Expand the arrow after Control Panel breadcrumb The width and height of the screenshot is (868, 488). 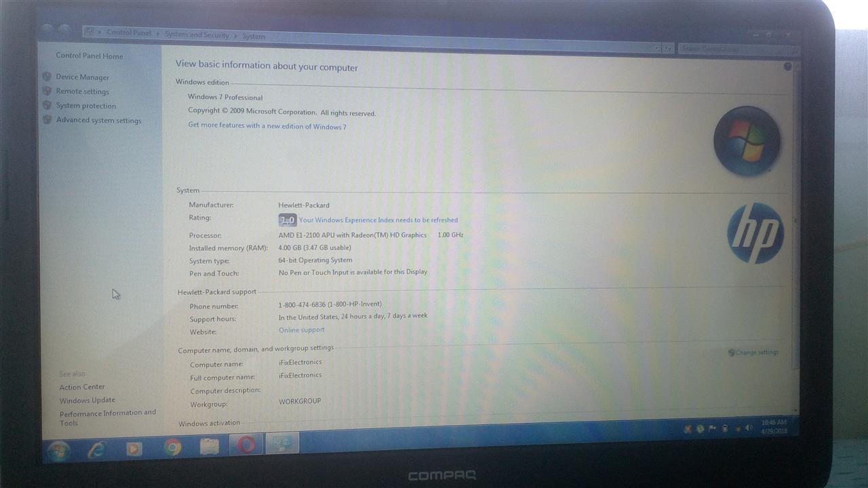tap(157, 33)
